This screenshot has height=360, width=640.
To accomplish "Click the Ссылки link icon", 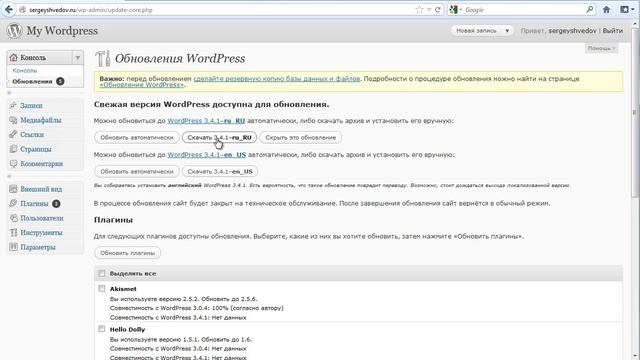I will click(x=13, y=134).
